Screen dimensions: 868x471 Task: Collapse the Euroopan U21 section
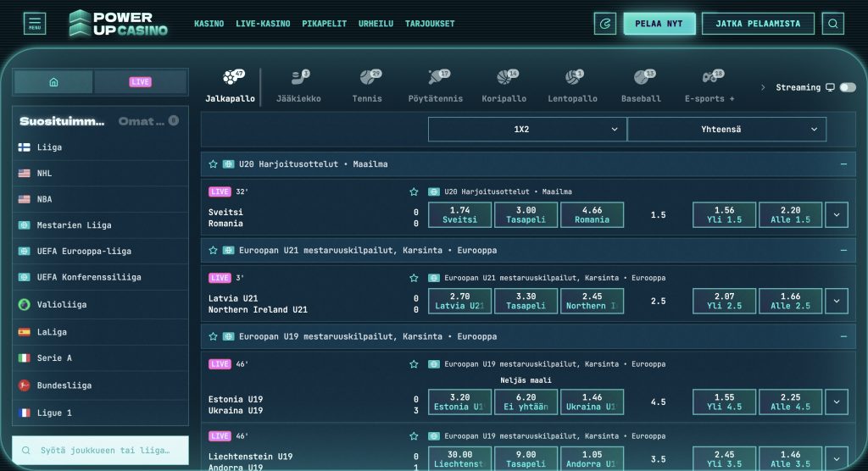pyautogui.click(x=843, y=250)
